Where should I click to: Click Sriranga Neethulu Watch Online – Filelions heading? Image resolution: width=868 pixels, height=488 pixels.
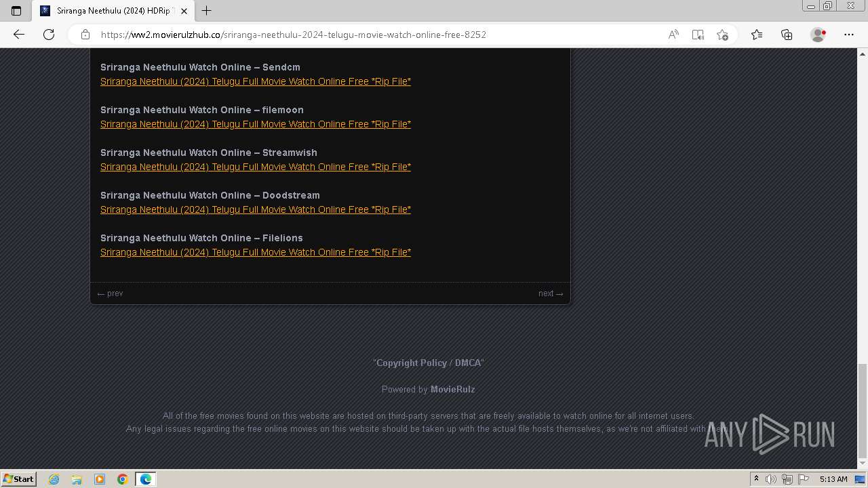pos(201,238)
